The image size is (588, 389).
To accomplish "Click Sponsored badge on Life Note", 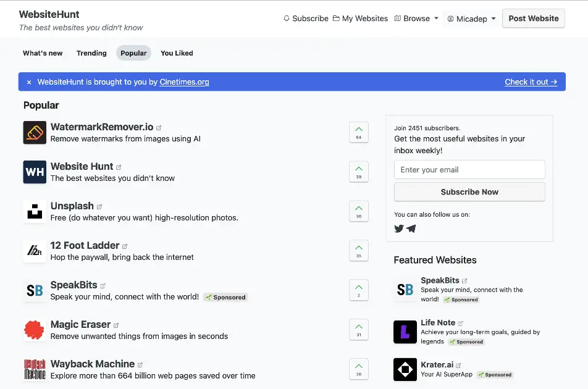I will click(466, 342).
